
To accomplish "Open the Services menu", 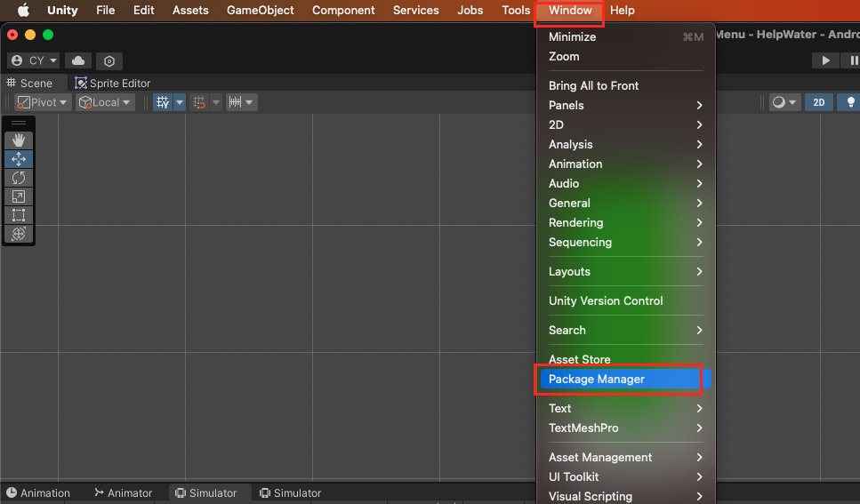I will click(x=415, y=11).
